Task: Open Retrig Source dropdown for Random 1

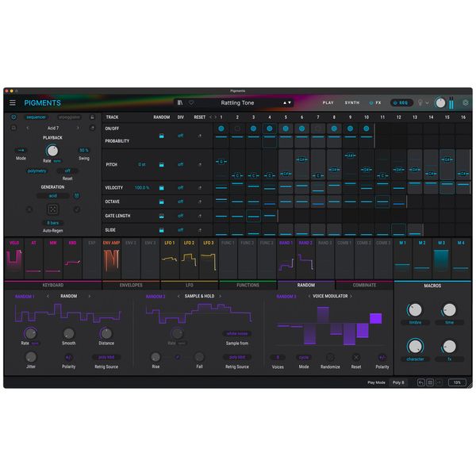Action: (x=106, y=358)
